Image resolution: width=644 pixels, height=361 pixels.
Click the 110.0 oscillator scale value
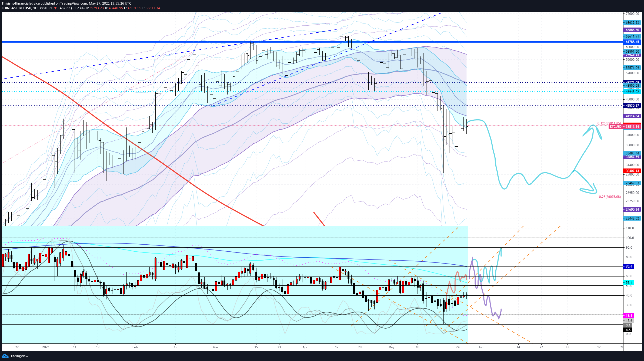pyautogui.click(x=630, y=228)
